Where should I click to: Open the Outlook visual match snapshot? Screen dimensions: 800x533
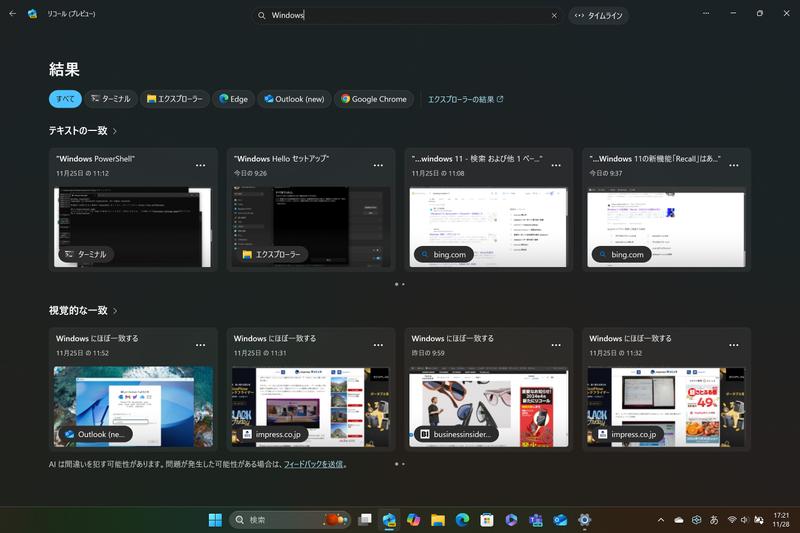click(133, 407)
